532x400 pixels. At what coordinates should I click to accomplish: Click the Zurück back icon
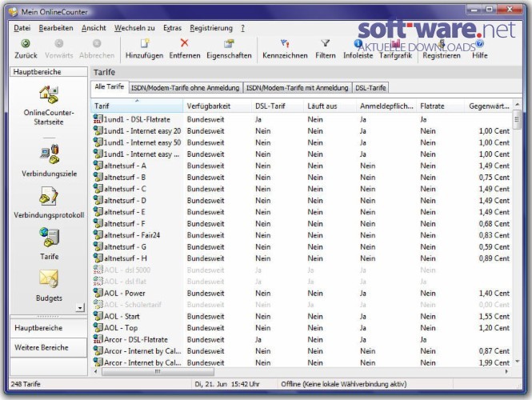tap(26, 43)
